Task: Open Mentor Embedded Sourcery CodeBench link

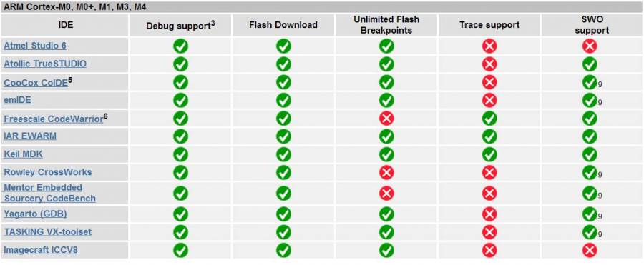Action: click(49, 193)
